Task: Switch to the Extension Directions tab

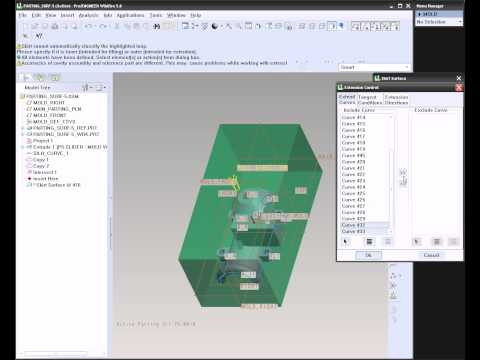Action: 396,100
